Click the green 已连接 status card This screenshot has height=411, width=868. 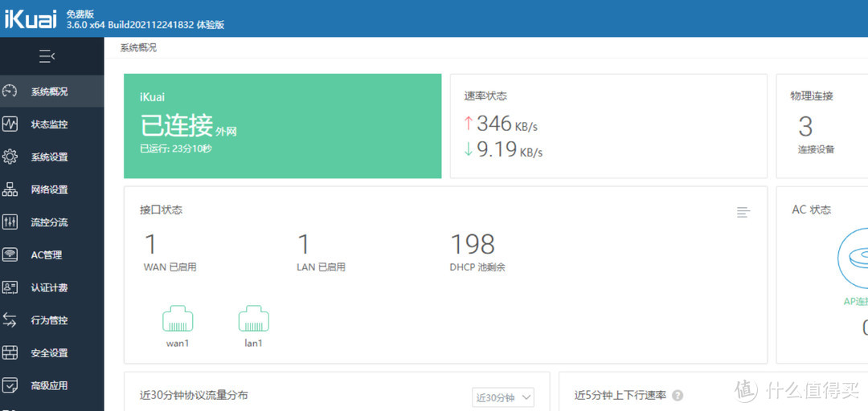282,126
